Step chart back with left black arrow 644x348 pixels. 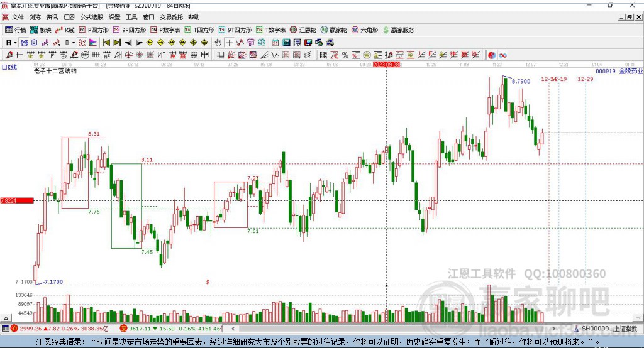click(128, 43)
